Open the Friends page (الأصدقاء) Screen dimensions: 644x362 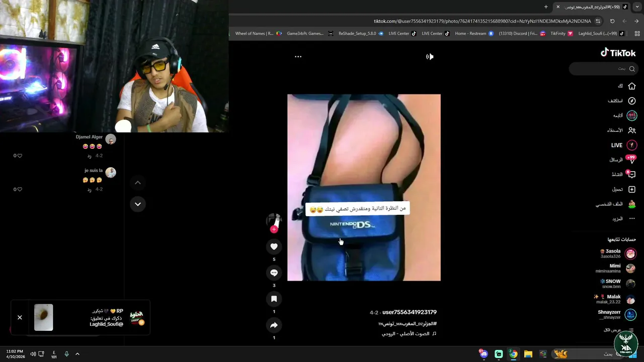pyautogui.click(x=621, y=130)
